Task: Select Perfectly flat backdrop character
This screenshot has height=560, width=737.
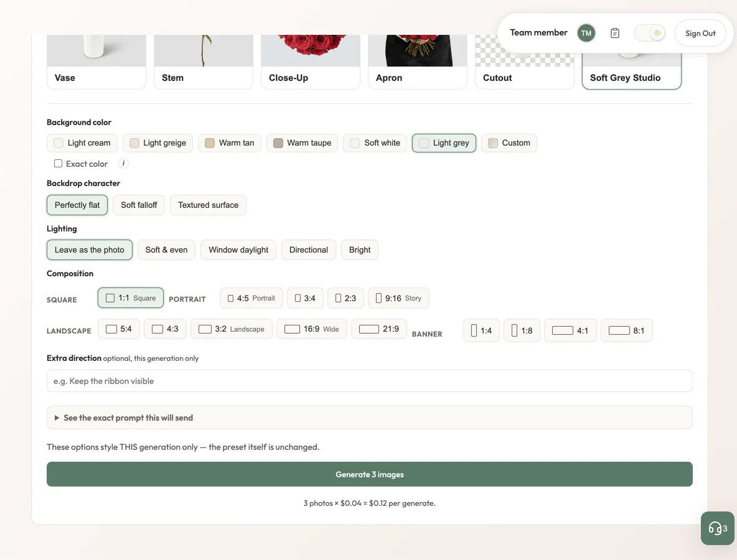Action: [x=77, y=205]
